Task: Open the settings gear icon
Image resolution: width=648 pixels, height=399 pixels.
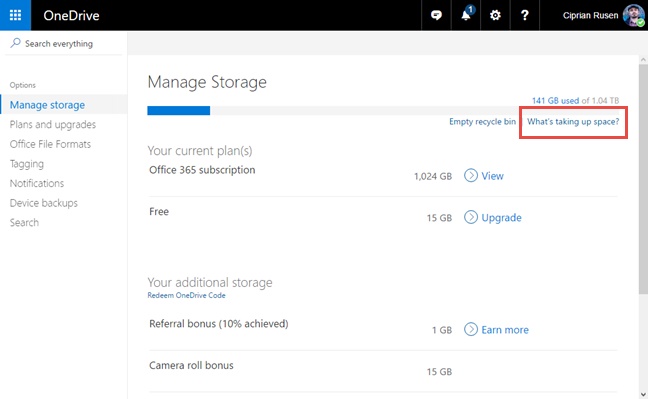Action: (495, 15)
